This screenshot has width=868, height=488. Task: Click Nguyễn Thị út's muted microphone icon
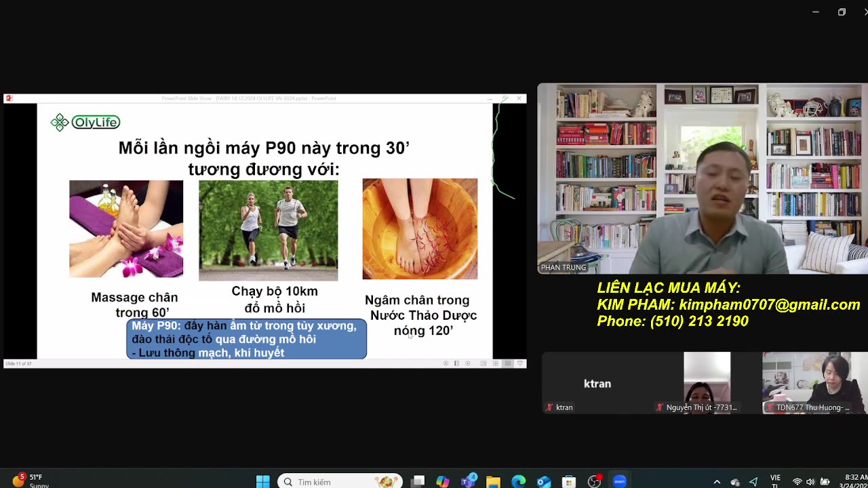659,407
